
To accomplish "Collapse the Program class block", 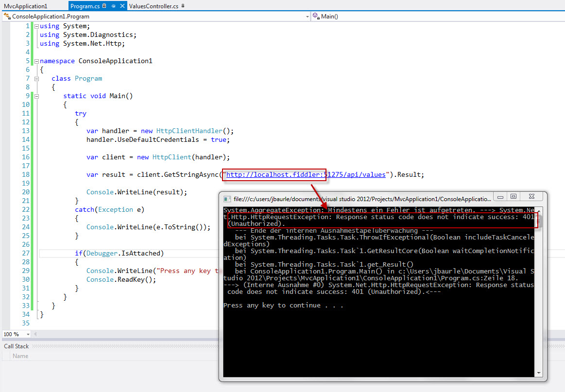I will point(36,79).
